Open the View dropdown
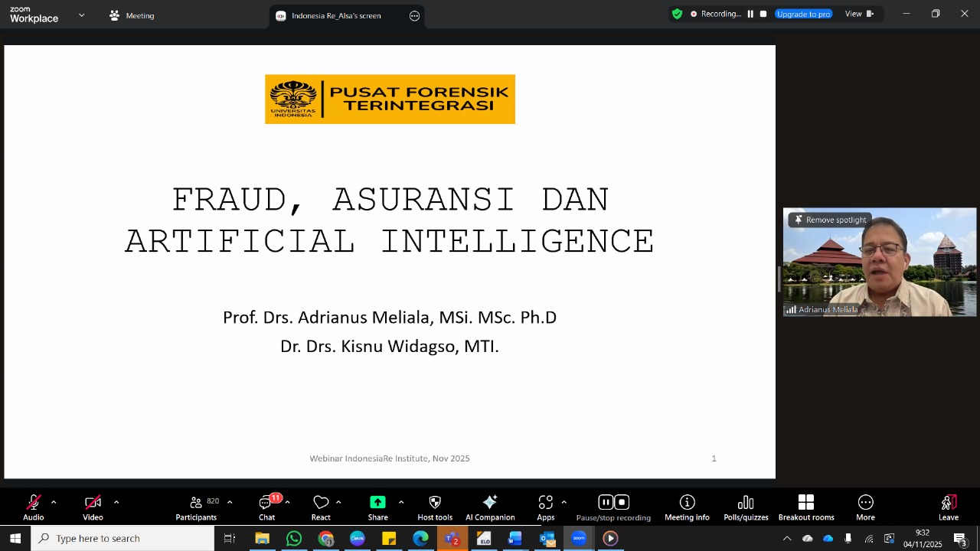This screenshot has width=980, height=551. 858,14
